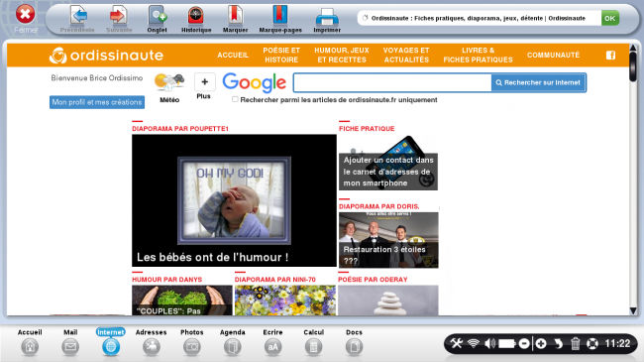Click the undo arrow icon in tray
The width and height of the screenshot is (644, 362).
click(558, 343)
